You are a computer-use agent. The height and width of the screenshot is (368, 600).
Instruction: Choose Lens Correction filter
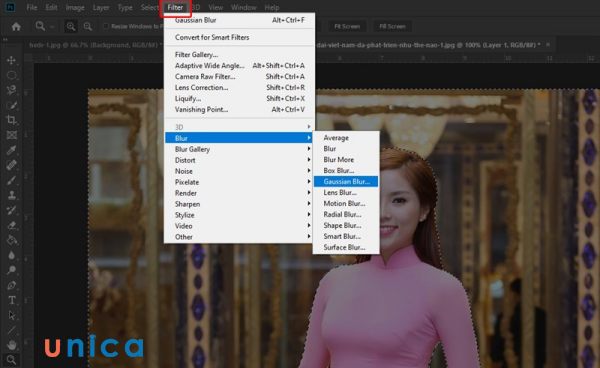point(240,88)
